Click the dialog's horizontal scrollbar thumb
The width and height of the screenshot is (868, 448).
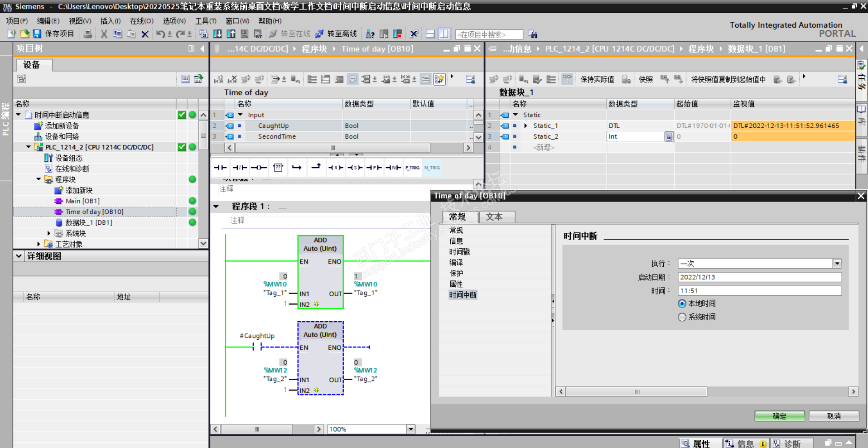click(637, 392)
